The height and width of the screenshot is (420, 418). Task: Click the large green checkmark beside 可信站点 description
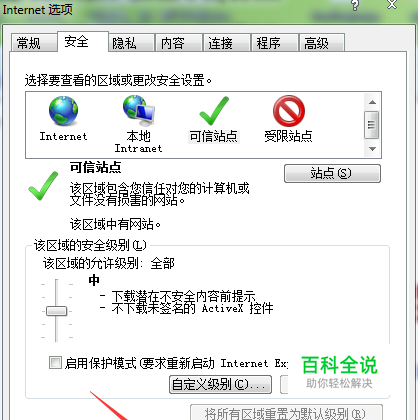pos(43,186)
